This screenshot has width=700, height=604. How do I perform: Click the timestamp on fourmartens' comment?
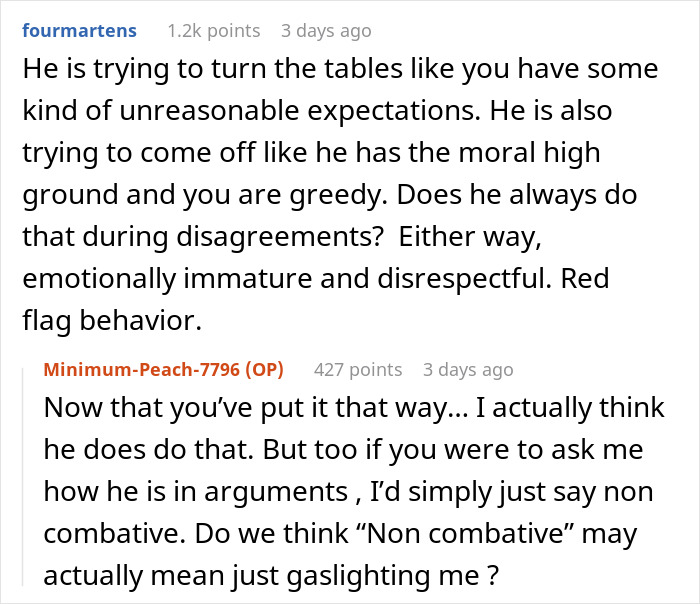327,31
